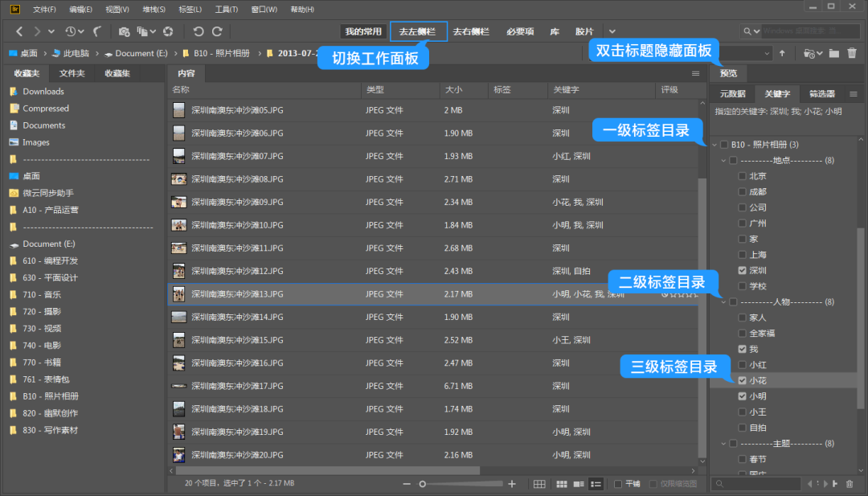Screen dimensions: 868x496
Task: Open the workspace switcher dropdown arrow
Action: (612, 31)
